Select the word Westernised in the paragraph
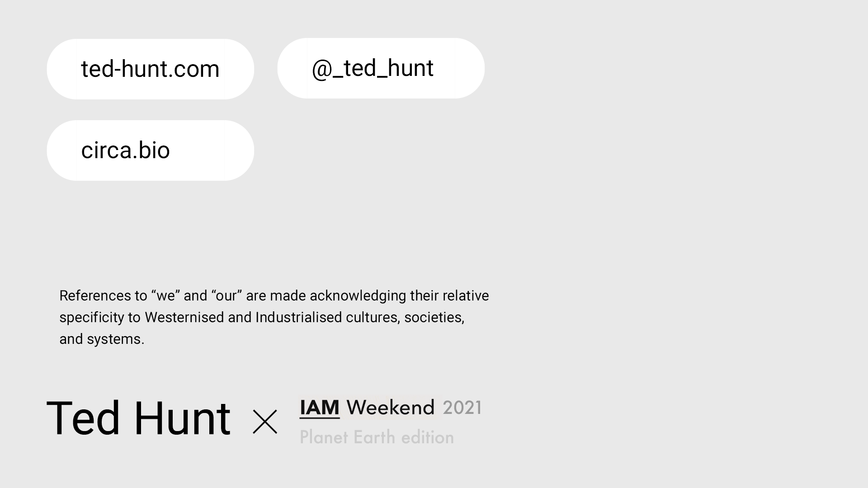 pos(184,318)
